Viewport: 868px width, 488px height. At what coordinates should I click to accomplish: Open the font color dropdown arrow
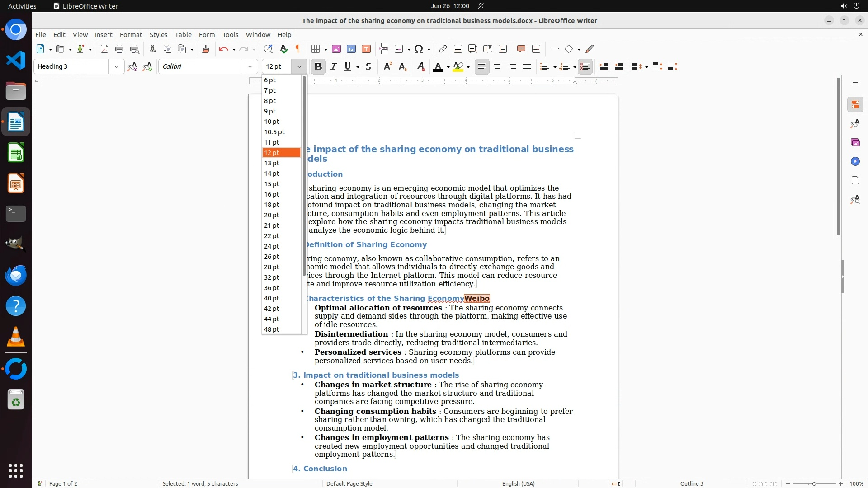448,67
